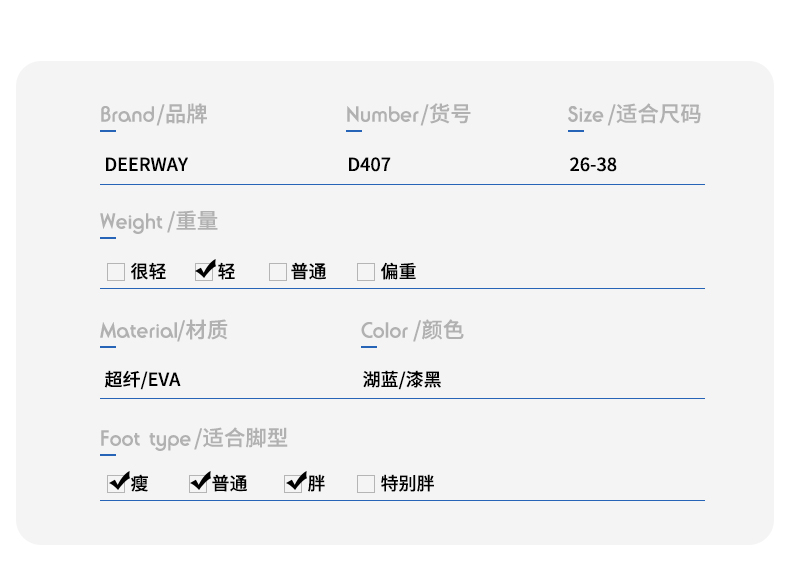
Task: Click the Size/适合尺码 heading
Action: (634, 114)
